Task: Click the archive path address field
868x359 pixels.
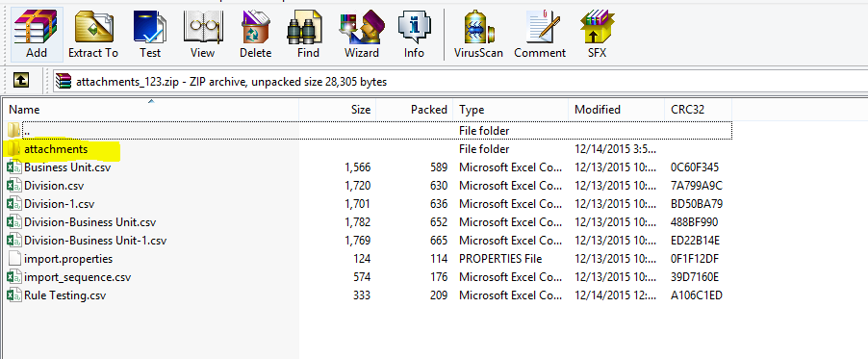Action: (459, 82)
